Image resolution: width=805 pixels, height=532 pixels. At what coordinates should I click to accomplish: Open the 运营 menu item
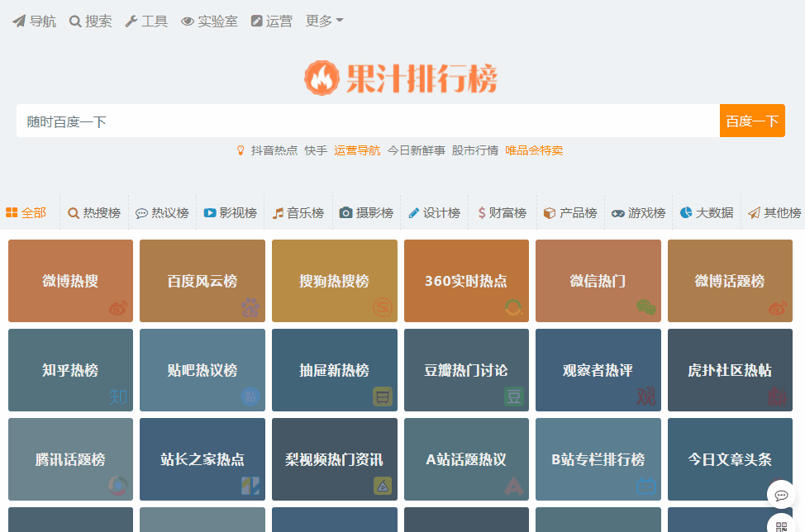[x=272, y=21]
